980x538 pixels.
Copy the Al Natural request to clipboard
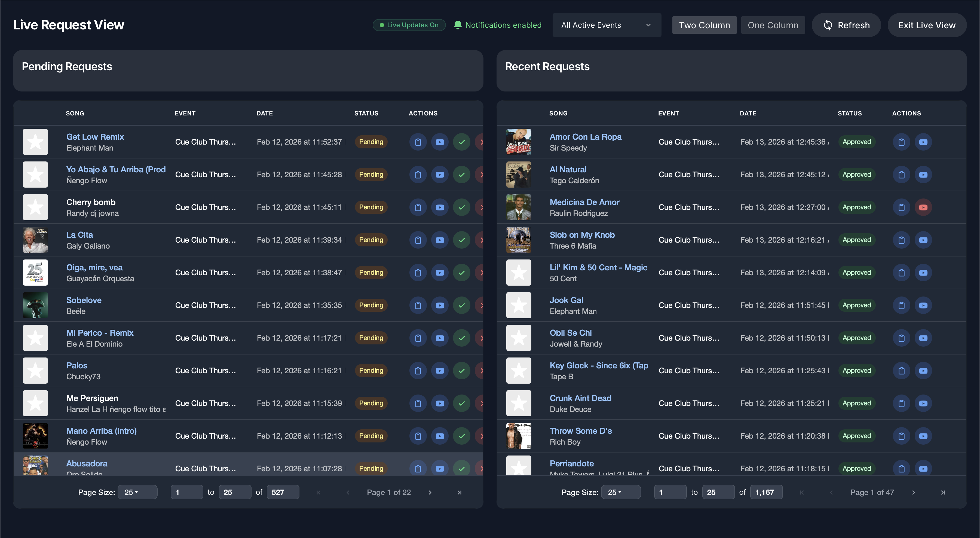coord(901,175)
